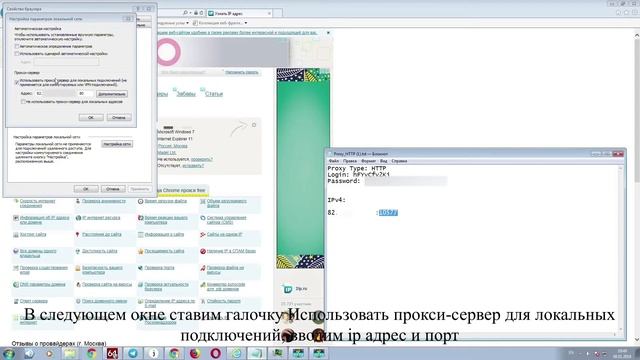The image size is (640, 360).
Task: Click browser page scrollbar down arrow
Action: coord(637,340)
